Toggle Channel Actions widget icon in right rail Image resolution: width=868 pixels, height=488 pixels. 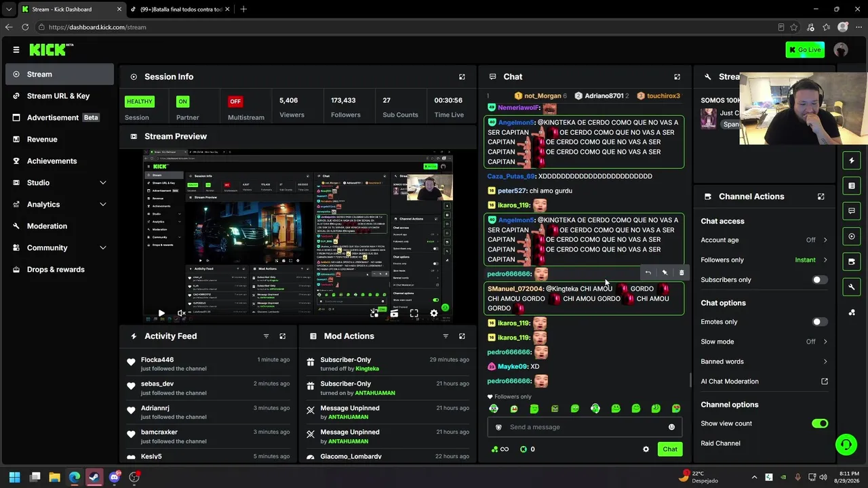[x=852, y=262]
